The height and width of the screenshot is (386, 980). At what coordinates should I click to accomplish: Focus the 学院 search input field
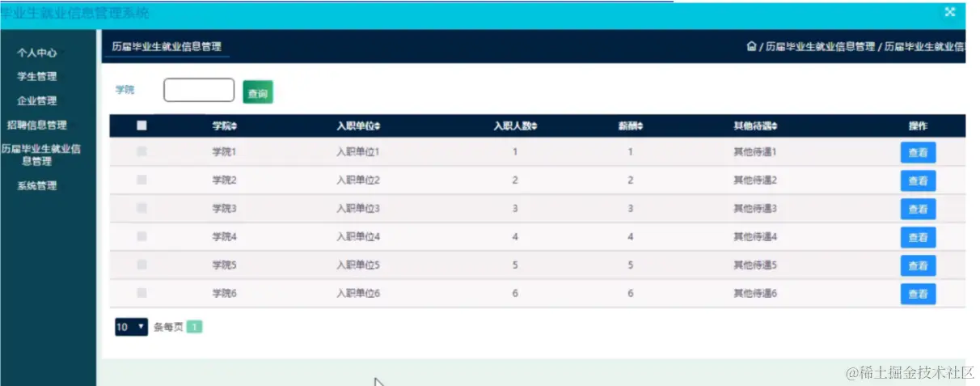199,90
